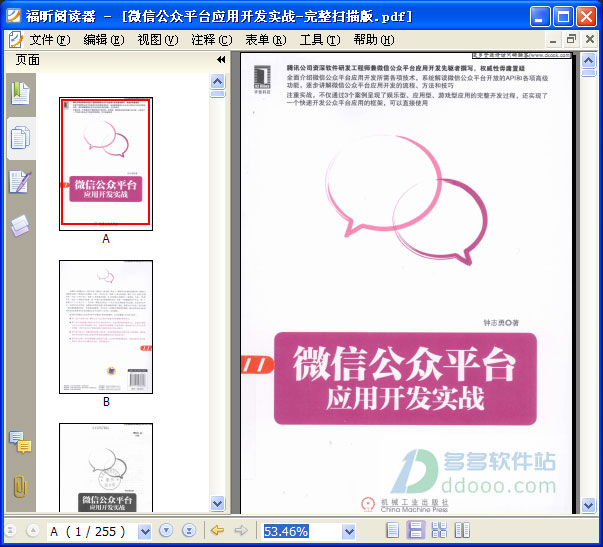Image resolution: width=603 pixels, height=547 pixels.
Task: Close the PDF document inner window
Action: point(590,40)
